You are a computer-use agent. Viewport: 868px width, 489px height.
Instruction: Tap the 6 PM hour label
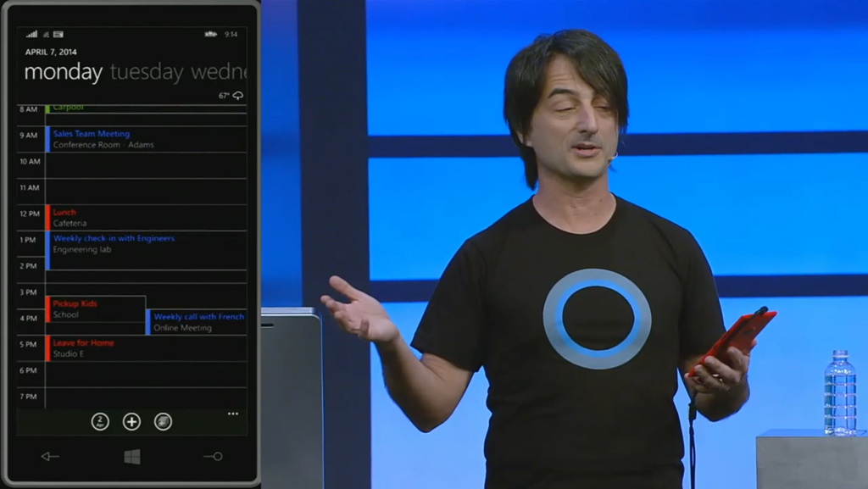pyautogui.click(x=28, y=370)
